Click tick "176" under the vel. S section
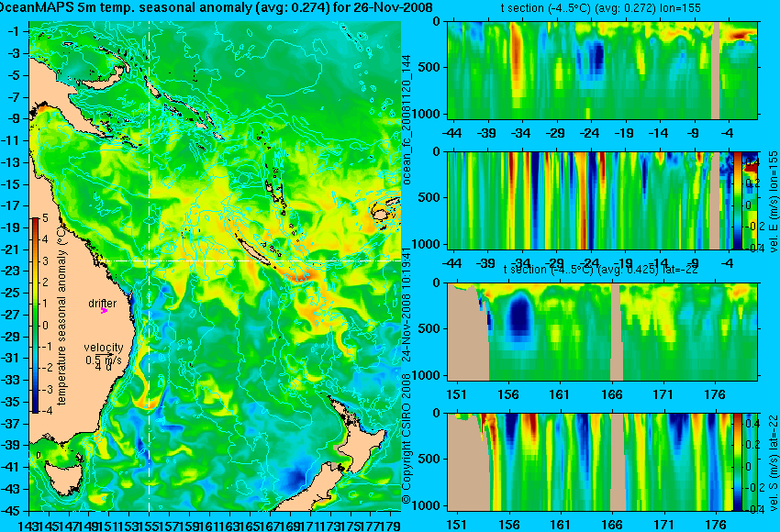 [716, 525]
